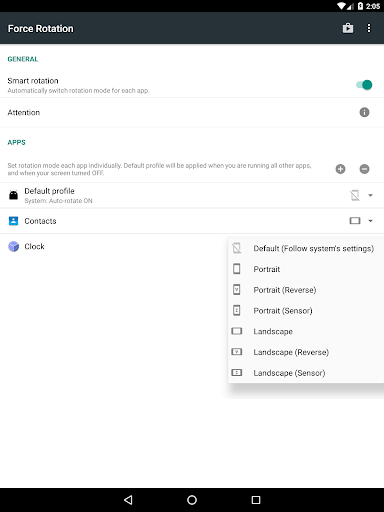384x512 pixels.
Task: Tap the Default profile Android icon
Action: 13,195
